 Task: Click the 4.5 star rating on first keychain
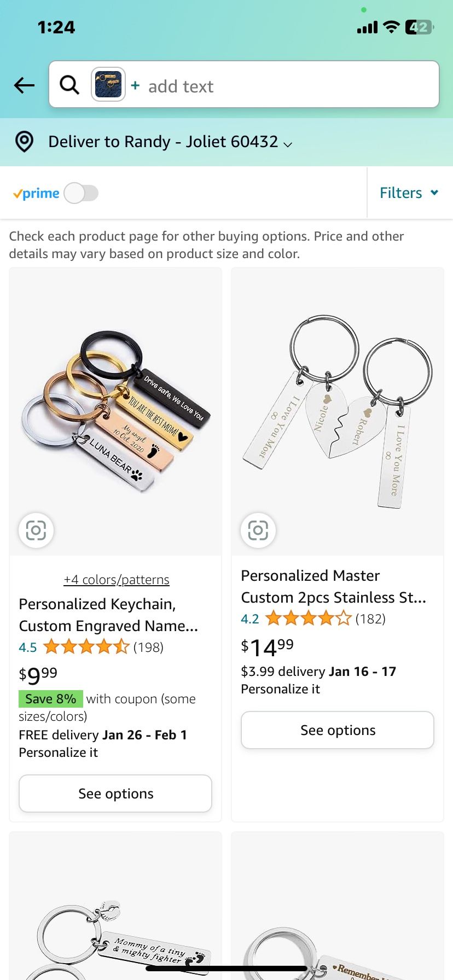pyautogui.click(x=86, y=647)
